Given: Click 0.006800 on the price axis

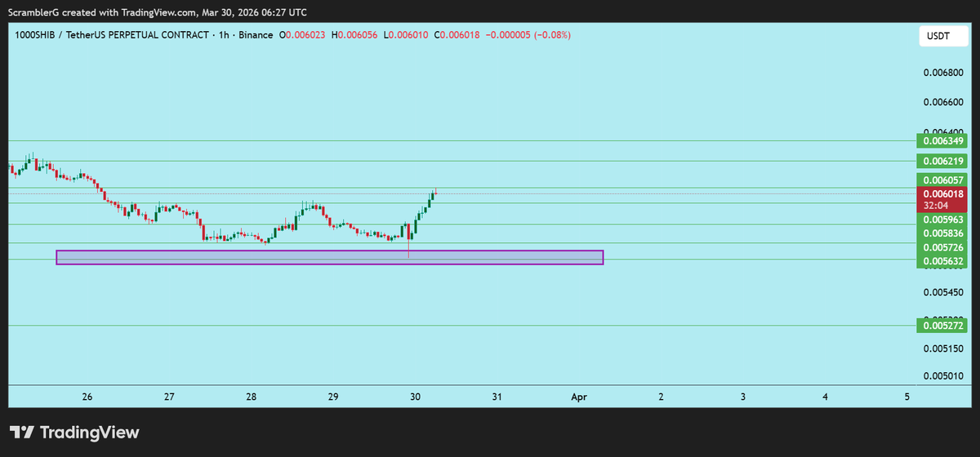Looking at the screenshot, I should [944, 73].
